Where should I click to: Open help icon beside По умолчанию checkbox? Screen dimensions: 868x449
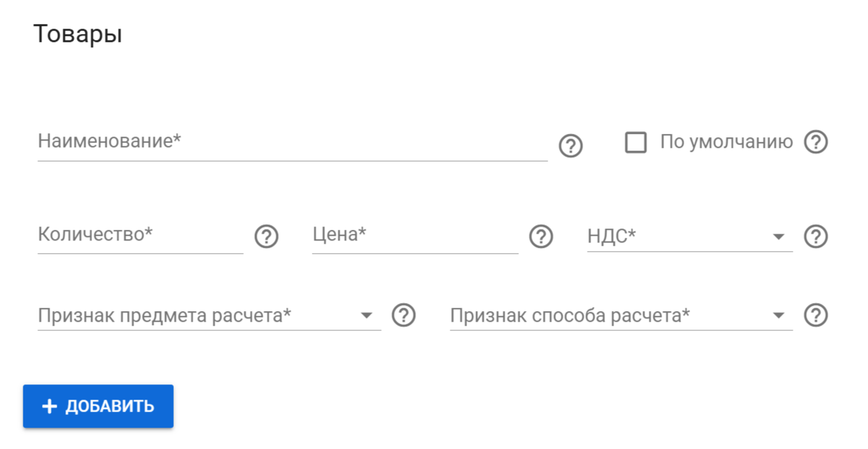pos(815,142)
